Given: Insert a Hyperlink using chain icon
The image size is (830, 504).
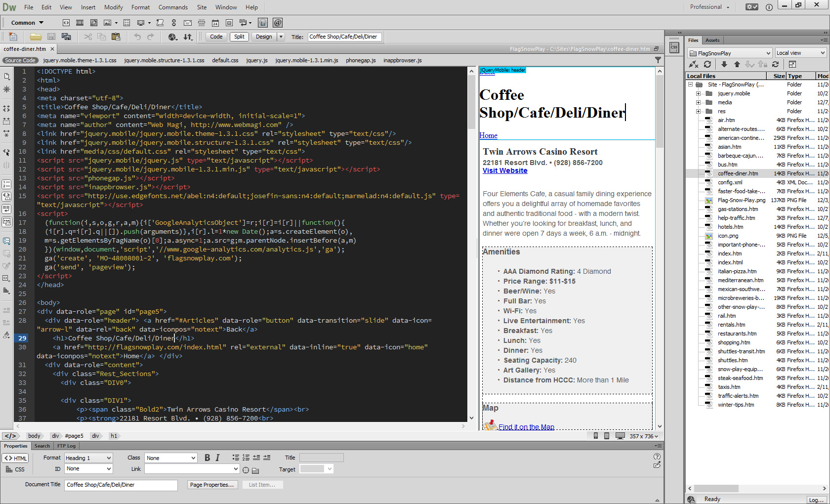Looking at the screenshot, I should pos(174,23).
